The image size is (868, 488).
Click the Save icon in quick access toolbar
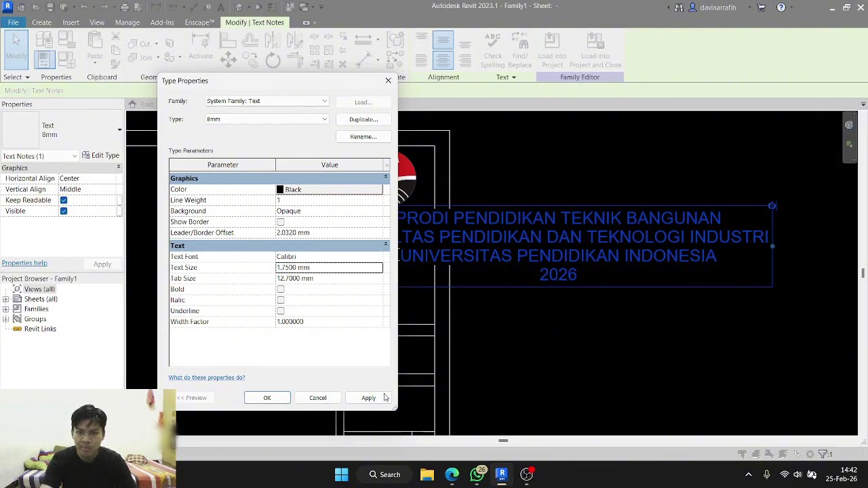click(x=49, y=7)
